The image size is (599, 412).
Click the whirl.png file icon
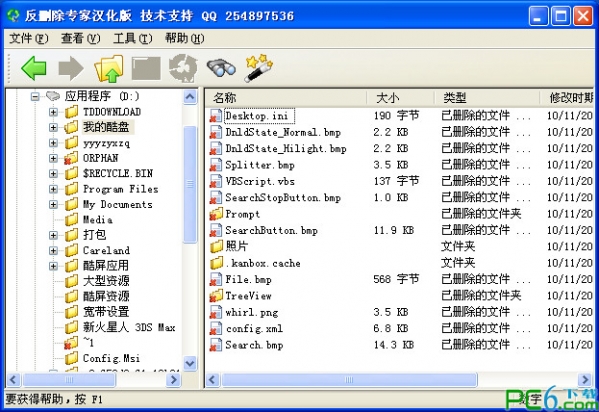pos(216,312)
